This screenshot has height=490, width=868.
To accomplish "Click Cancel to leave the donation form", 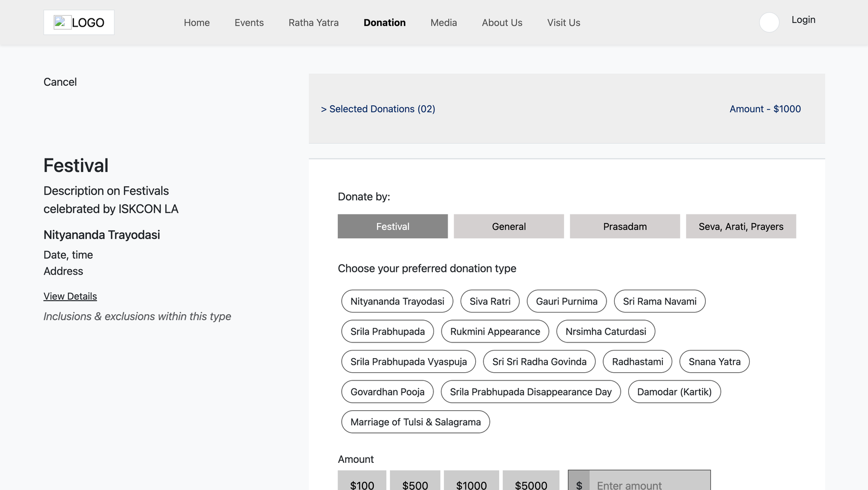I will click(60, 82).
